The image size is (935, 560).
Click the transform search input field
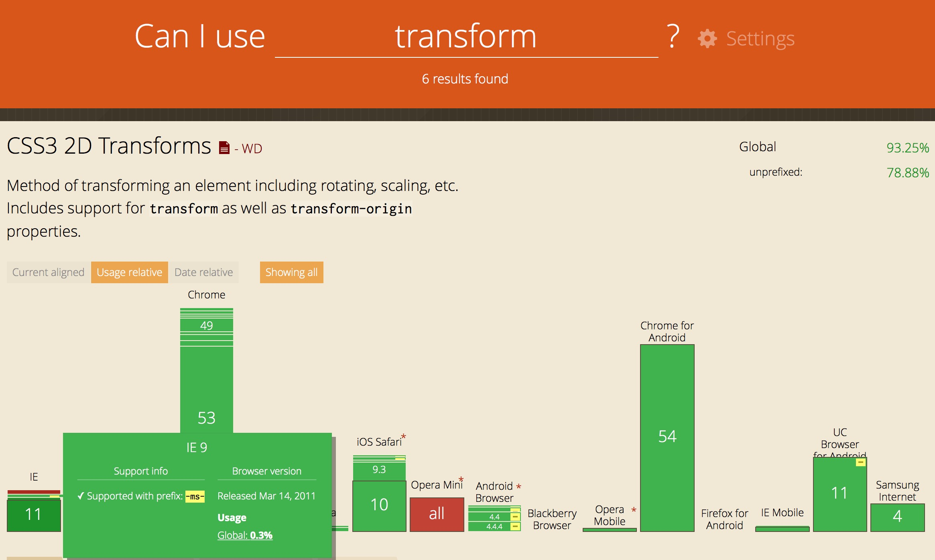tap(466, 37)
